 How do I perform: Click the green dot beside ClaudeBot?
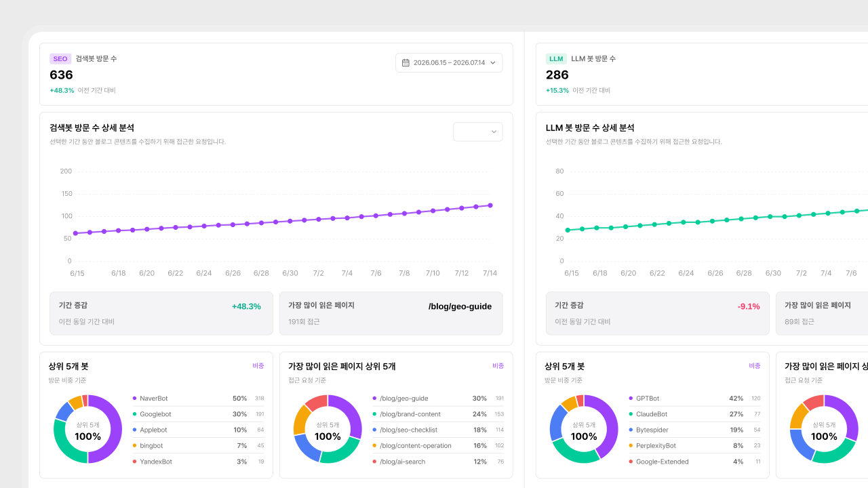[x=631, y=414]
